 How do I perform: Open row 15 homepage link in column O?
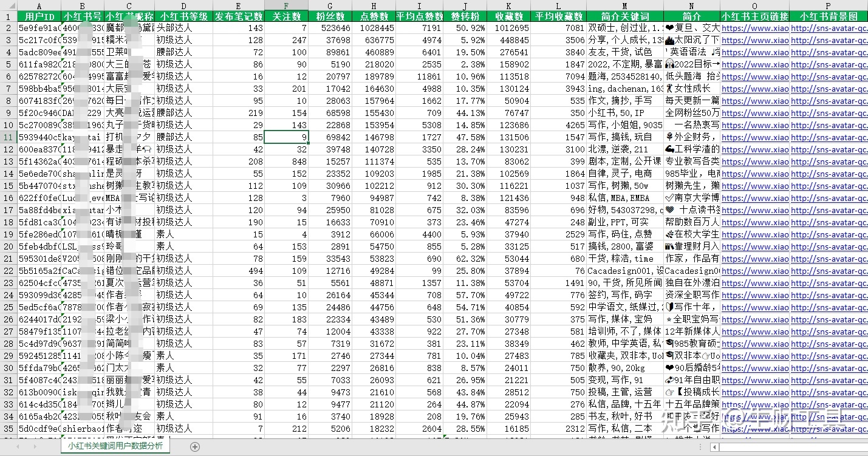tap(754, 186)
